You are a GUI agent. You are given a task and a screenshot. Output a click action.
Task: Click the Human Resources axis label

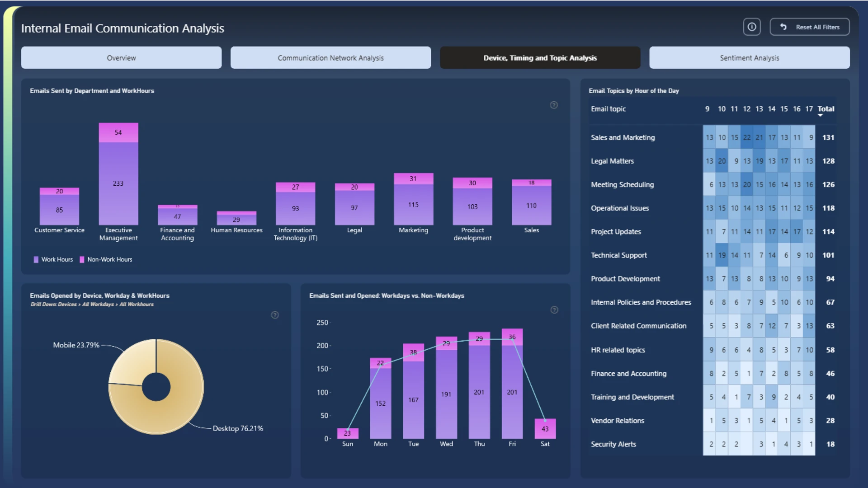click(x=236, y=230)
